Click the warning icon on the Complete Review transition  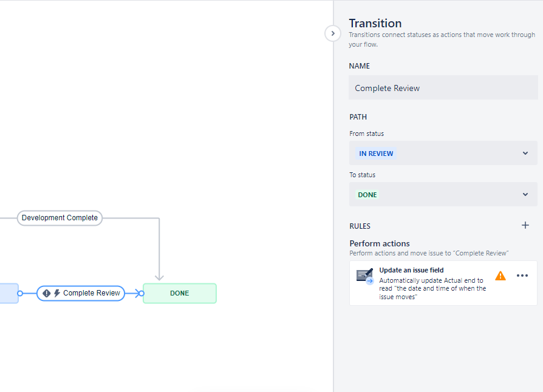tap(46, 293)
